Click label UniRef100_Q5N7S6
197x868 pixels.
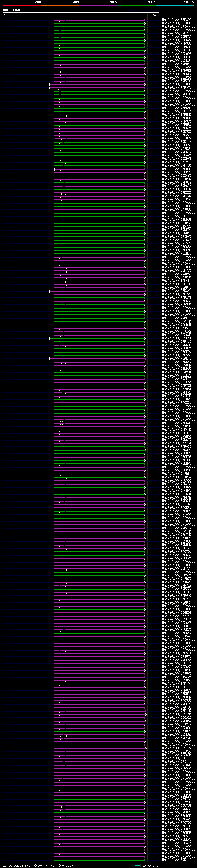pyautogui.click(x=177, y=271)
